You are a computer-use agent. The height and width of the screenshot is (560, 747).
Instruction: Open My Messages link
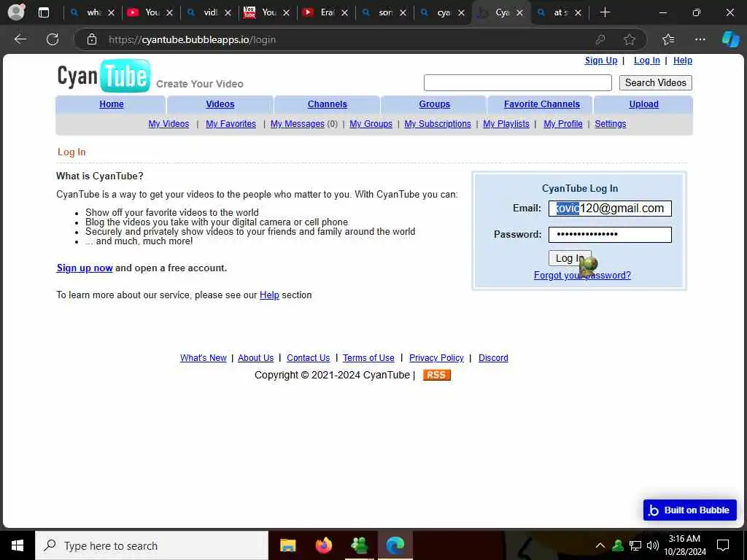[298, 124]
